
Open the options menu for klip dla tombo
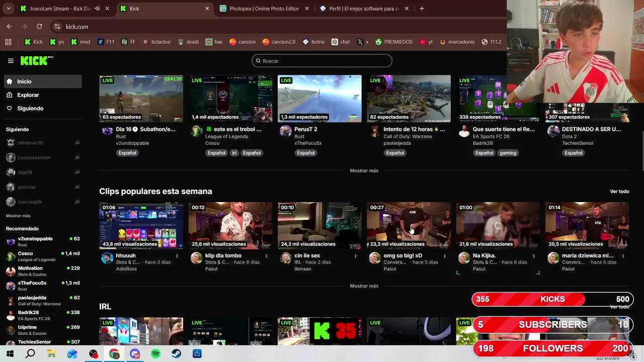[266, 256]
